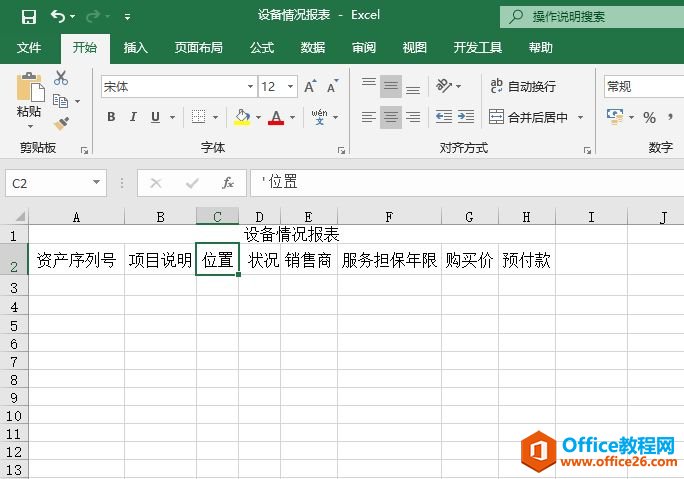Click the Cut scissors icon
684x479 pixels.
click(61, 78)
